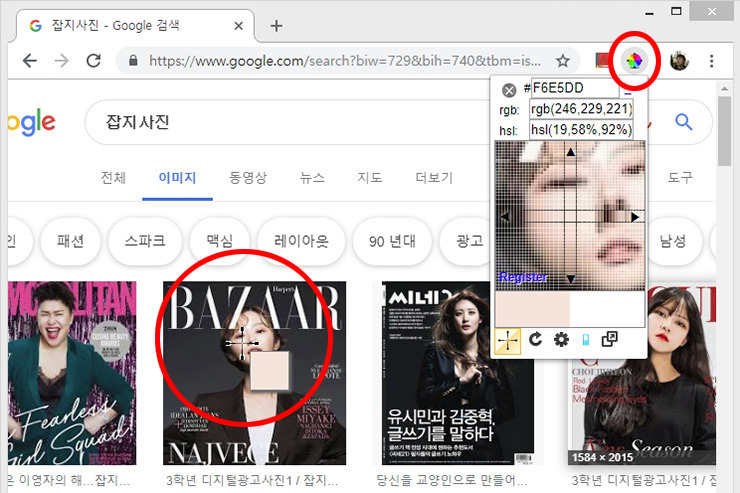740x493 pixels.
Task: Minimize the Chrome window
Action: 650,12
